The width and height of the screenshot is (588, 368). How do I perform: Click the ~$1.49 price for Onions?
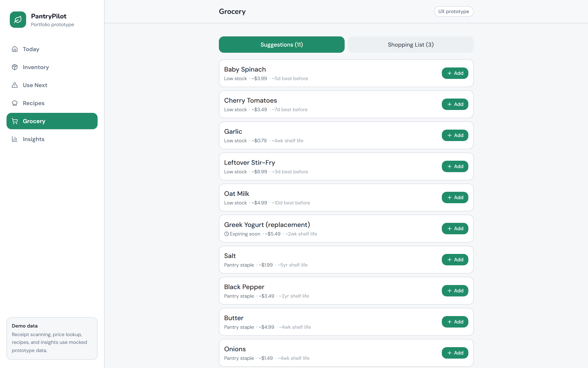[x=266, y=358]
